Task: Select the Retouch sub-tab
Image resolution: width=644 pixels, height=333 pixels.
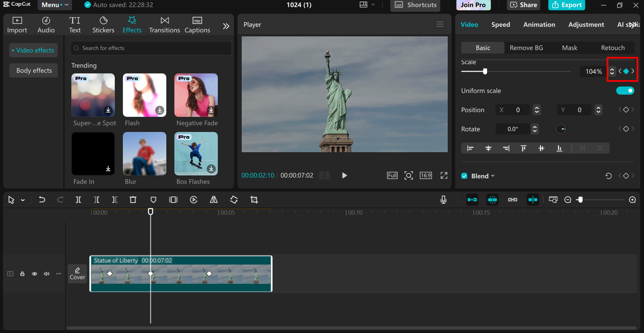Action: pos(613,48)
